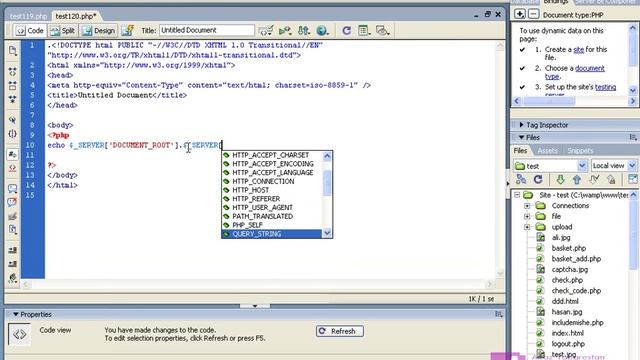Collapse the Properties panel

tap(16, 314)
